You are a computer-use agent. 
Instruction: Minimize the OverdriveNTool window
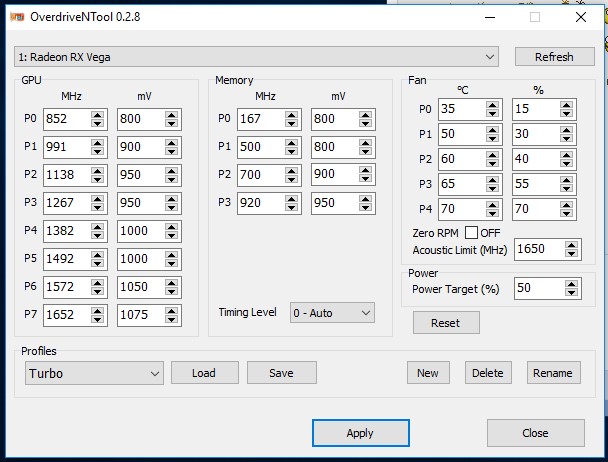tap(490, 17)
